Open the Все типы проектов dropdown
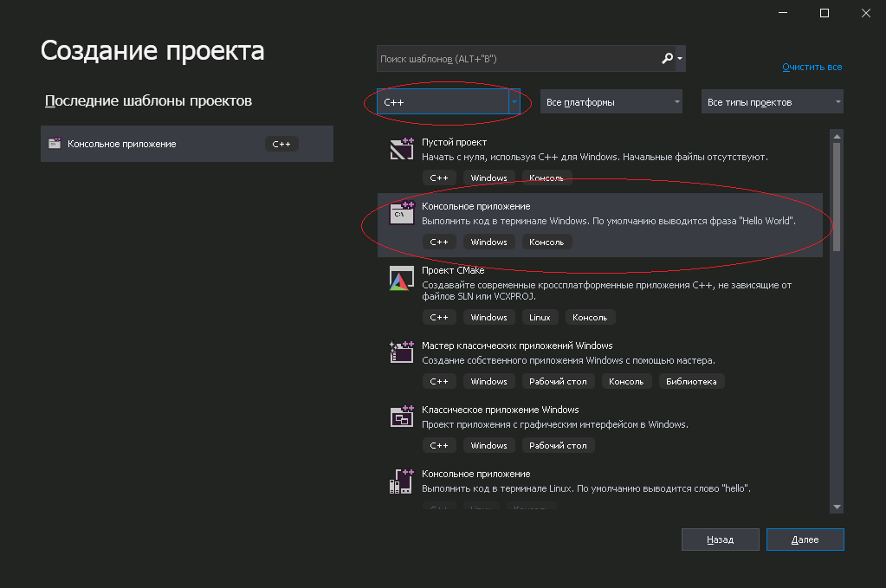This screenshot has width=886, height=588. 772,102
